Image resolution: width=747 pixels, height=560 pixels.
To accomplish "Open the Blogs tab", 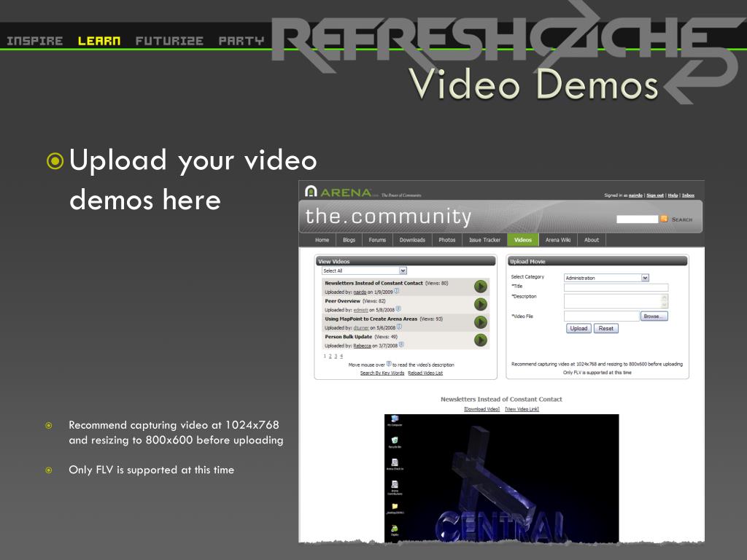I will point(349,240).
